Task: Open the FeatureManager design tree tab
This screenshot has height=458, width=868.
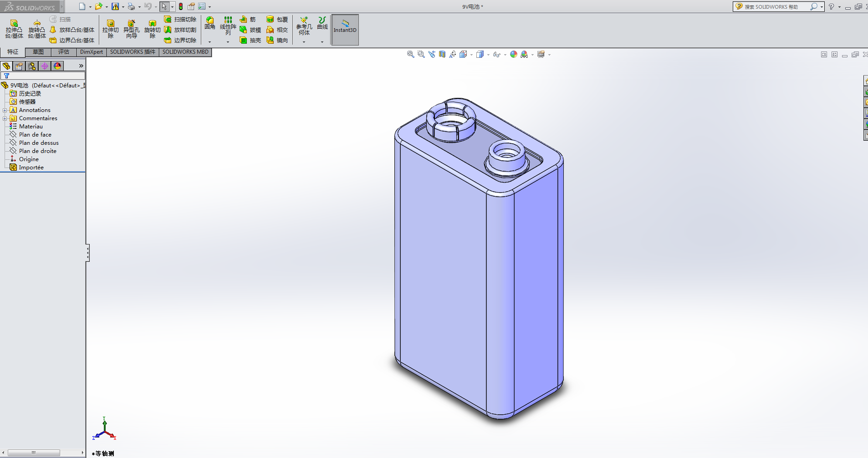Action: coord(6,66)
